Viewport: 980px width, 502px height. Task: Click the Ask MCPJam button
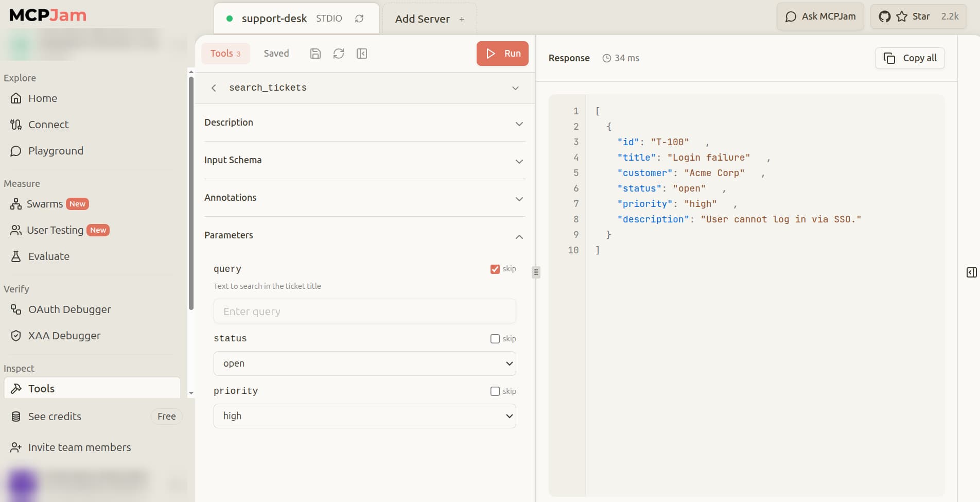pos(820,16)
